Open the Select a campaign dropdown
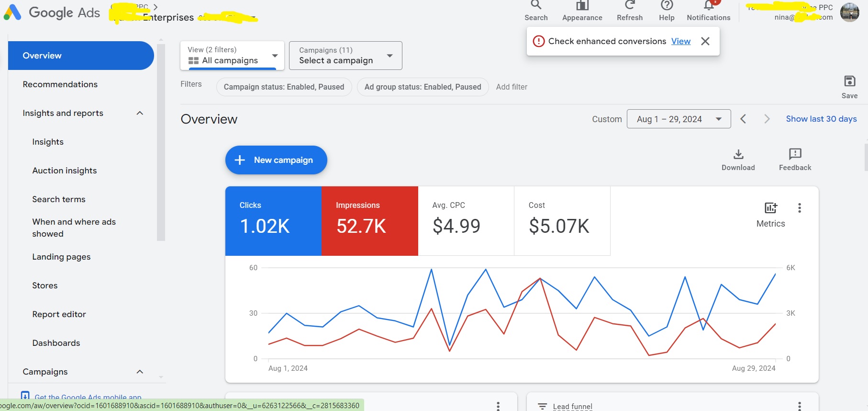Image resolution: width=868 pixels, height=411 pixels. (x=345, y=56)
